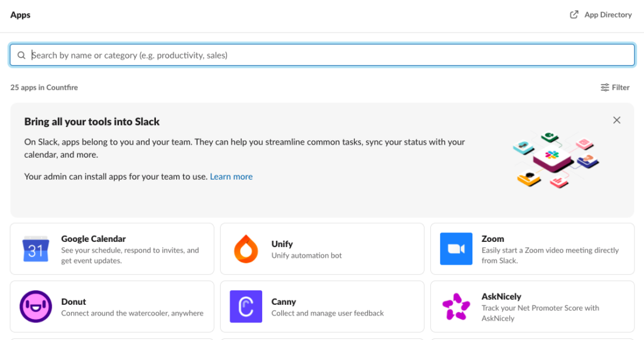Open the Google Calendar app icon

pyautogui.click(x=36, y=249)
